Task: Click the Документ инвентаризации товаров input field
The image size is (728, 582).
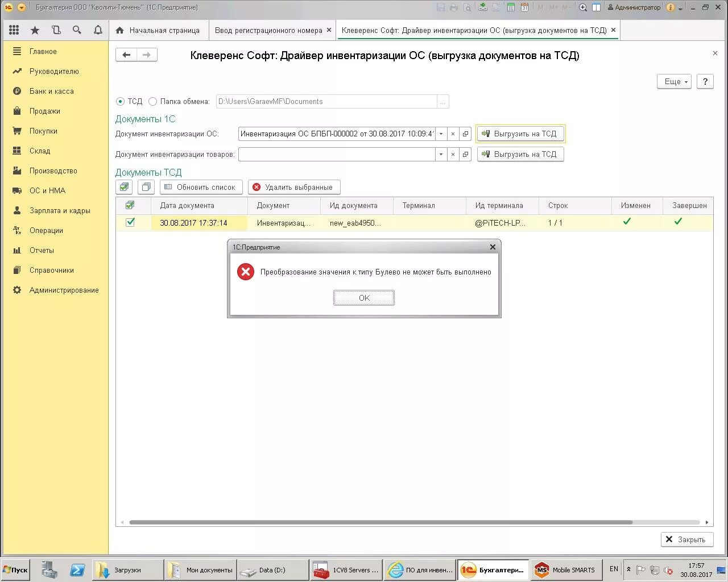Action: (x=337, y=155)
